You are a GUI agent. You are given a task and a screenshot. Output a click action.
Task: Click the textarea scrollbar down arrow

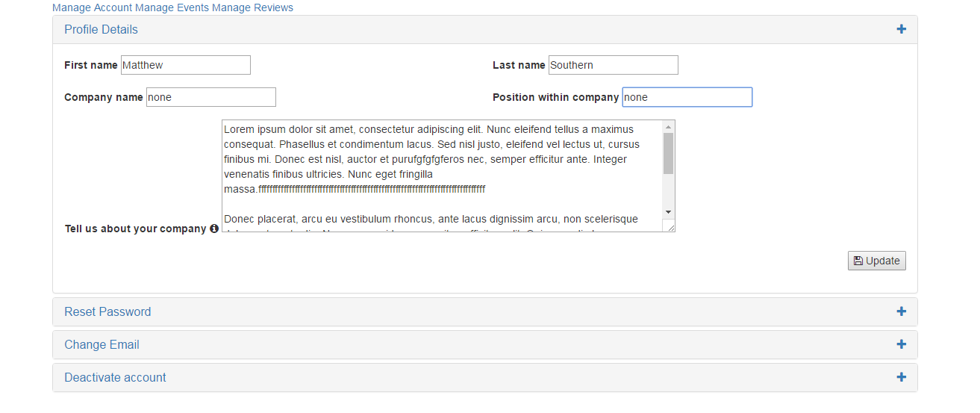pos(669,212)
